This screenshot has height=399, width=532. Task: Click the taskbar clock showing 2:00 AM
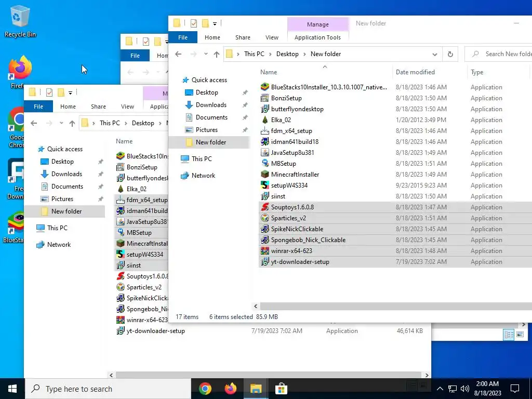[x=487, y=389]
